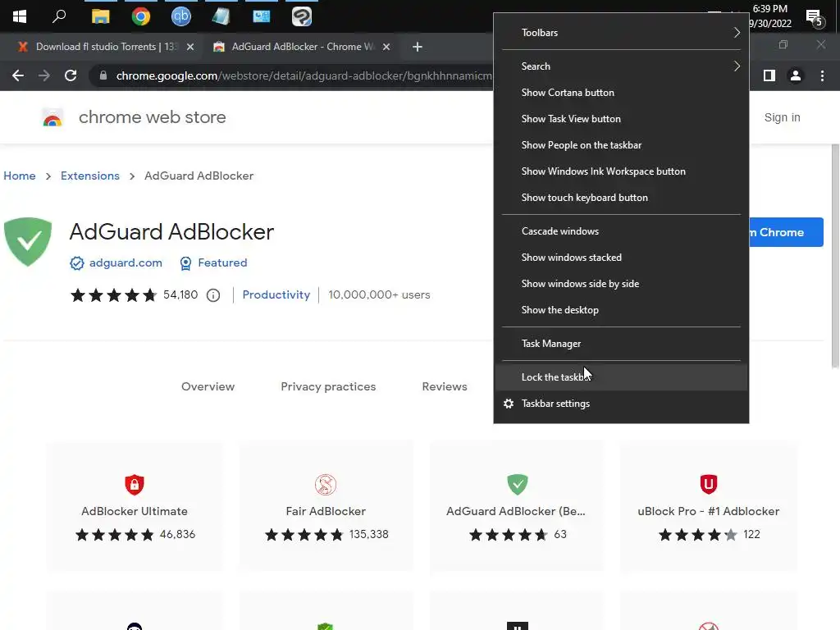Click the AdGuard green shield logo
This screenshot has width=840, height=630.
click(x=28, y=242)
